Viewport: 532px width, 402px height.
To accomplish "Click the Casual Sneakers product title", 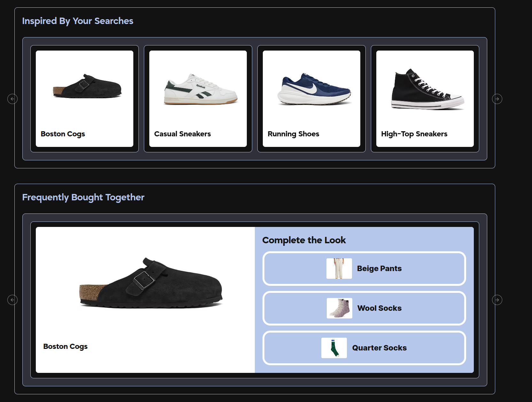I will pos(182,134).
